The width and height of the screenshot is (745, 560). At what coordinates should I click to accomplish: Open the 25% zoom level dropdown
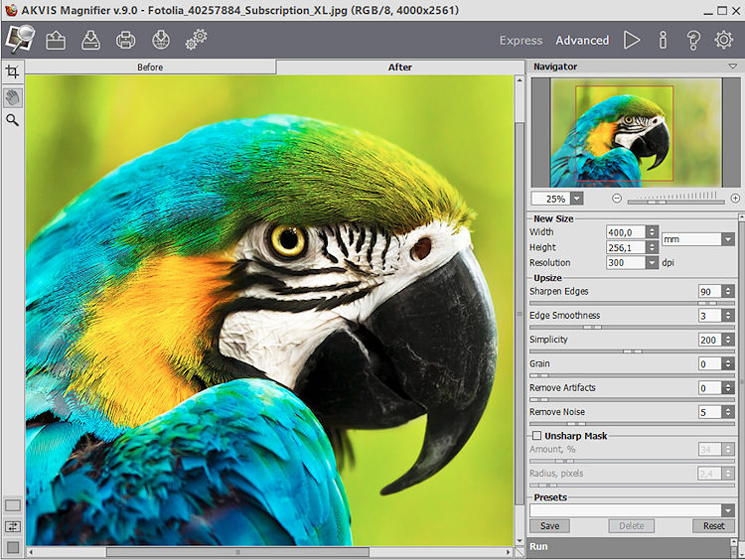tap(576, 199)
